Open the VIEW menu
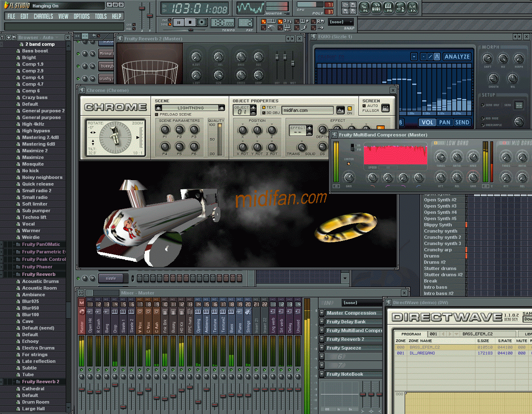This screenshot has height=414, width=532. click(63, 17)
